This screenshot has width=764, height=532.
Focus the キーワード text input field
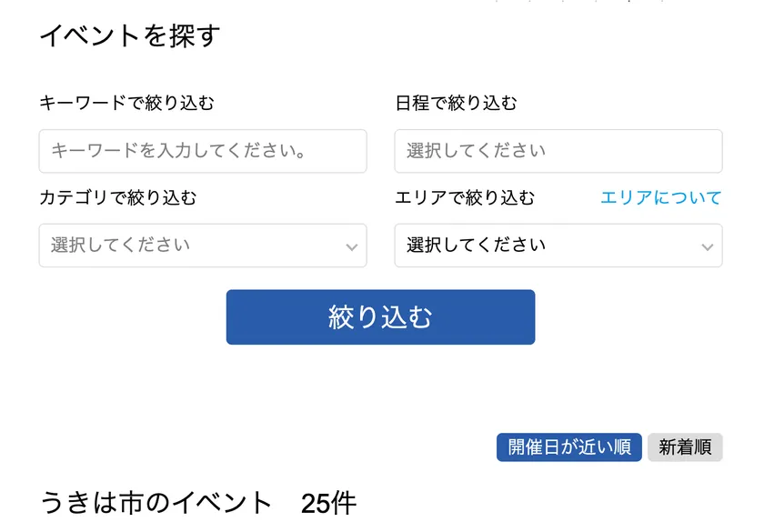[202, 151]
